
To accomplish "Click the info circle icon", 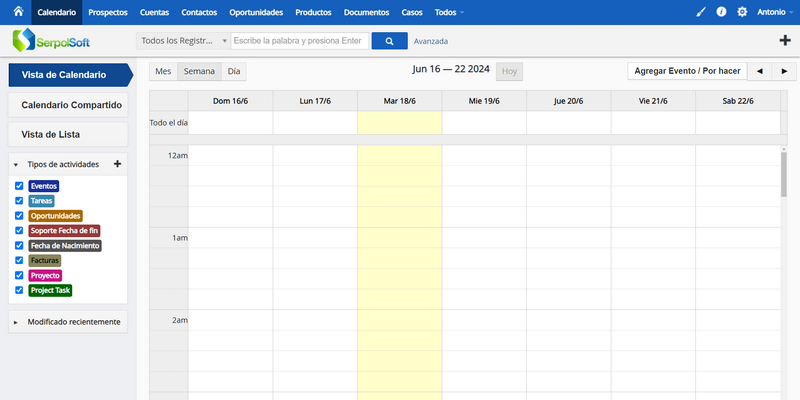I will (721, 12).
